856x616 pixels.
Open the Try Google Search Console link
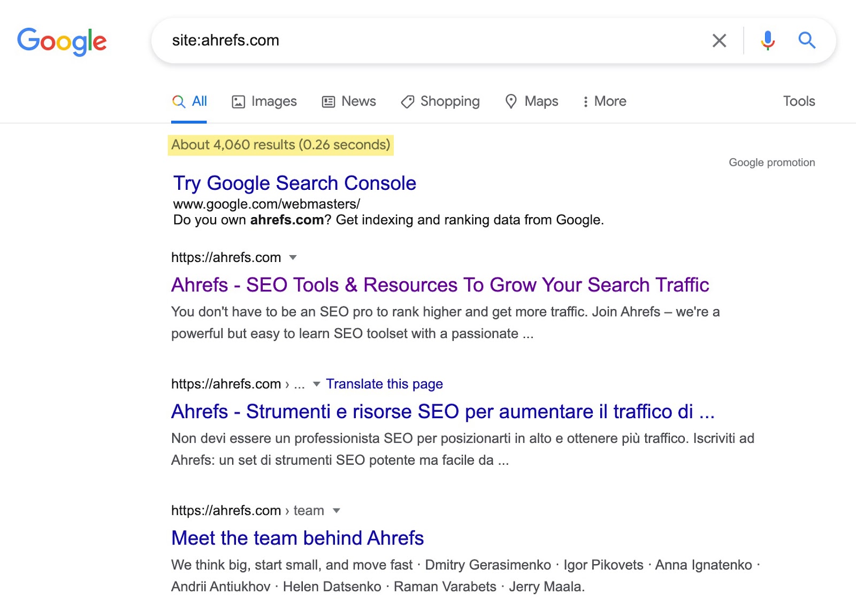coord(294,183)
